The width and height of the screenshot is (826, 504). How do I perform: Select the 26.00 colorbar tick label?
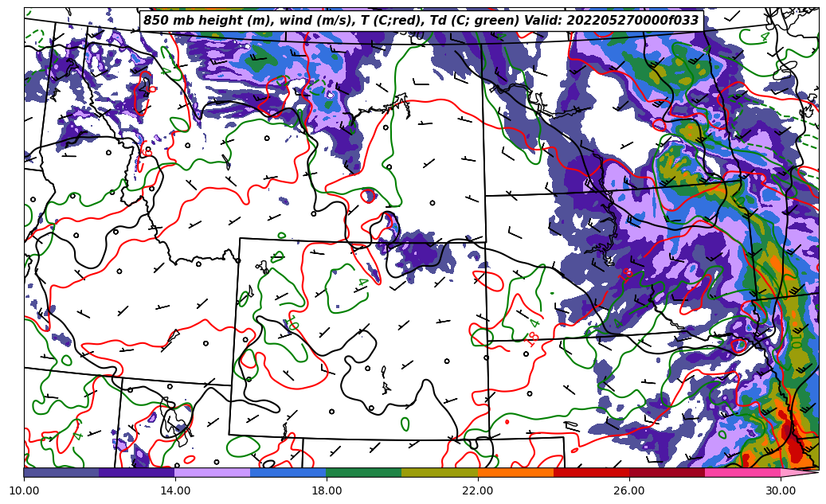click(x=629, y=490)
